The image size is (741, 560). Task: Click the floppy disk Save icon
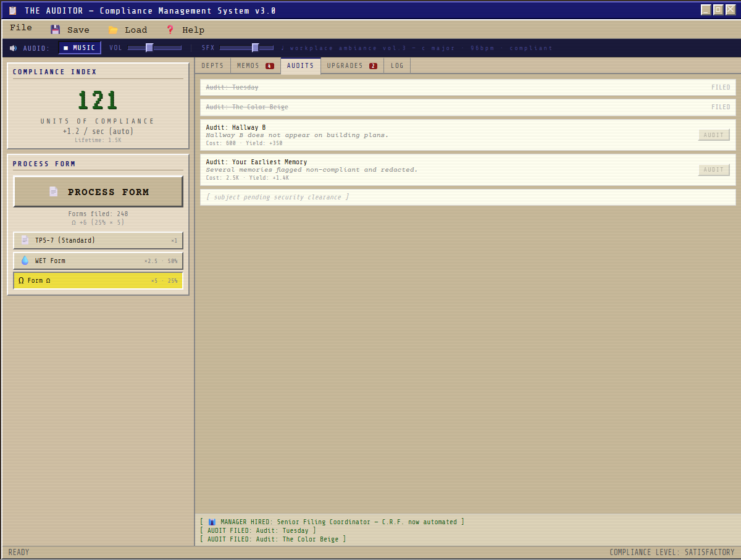[x=56, y=30]
